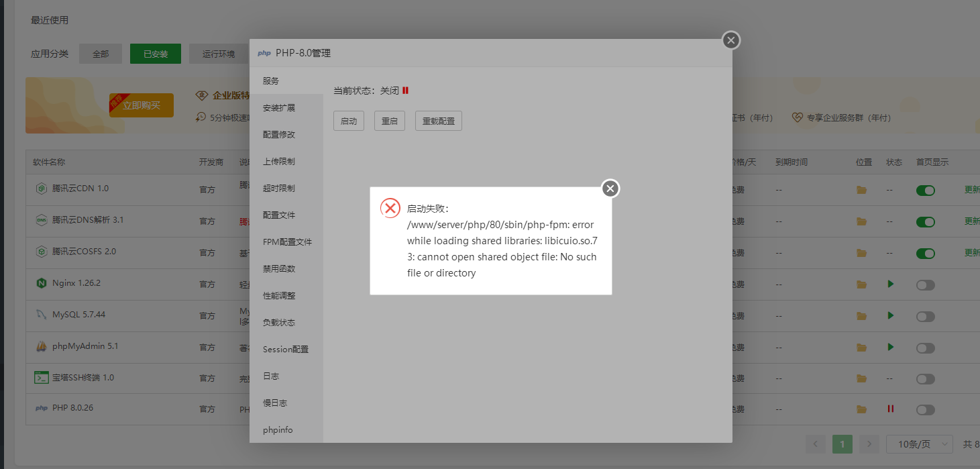This screenshot has height=469, width=980.
Task: Open the 日志 tab
Action: point(286,376)
